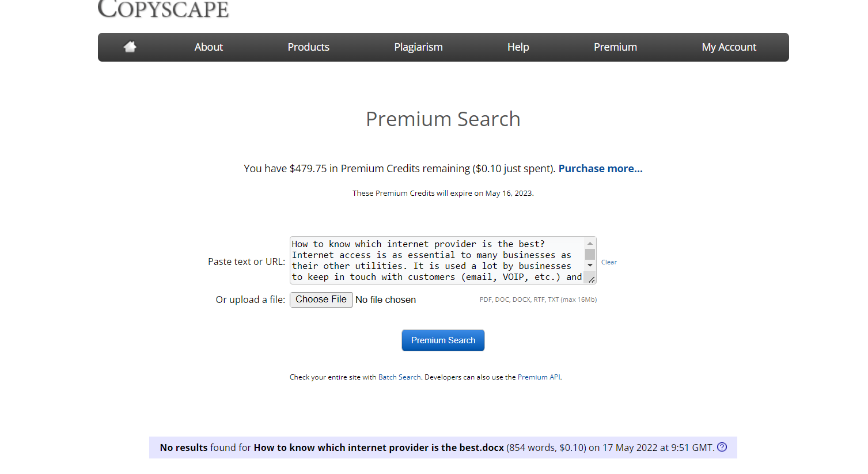
Task: Click the allowed file formats note
Action: (538, 299)
